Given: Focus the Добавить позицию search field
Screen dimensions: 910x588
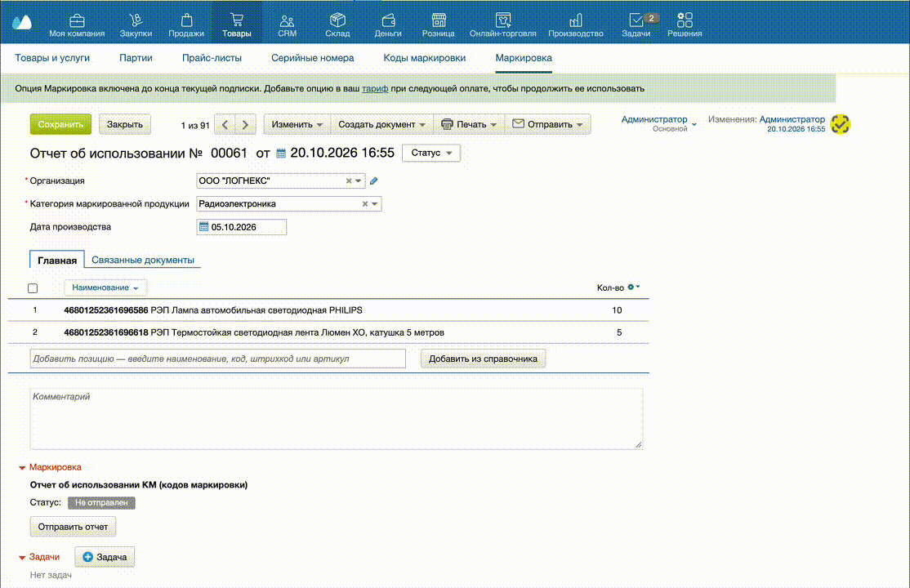Looking at the screenshot, I should point(217,359).
